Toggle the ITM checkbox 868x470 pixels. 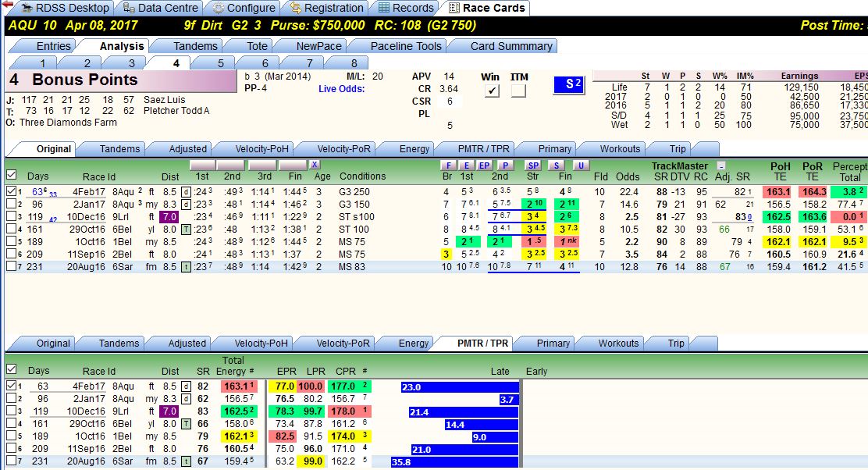coord(518,91)
